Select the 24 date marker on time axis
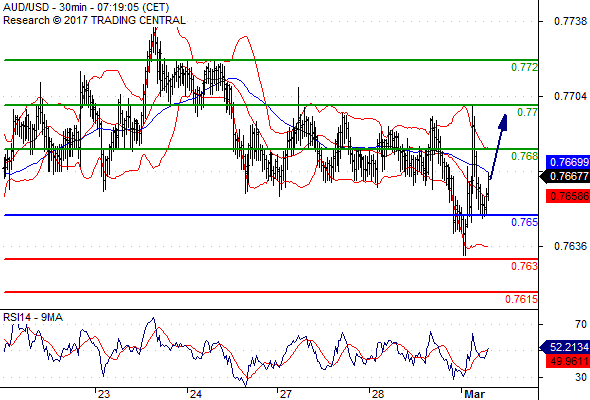The image size is (590, 400). [x=195, y=394]
